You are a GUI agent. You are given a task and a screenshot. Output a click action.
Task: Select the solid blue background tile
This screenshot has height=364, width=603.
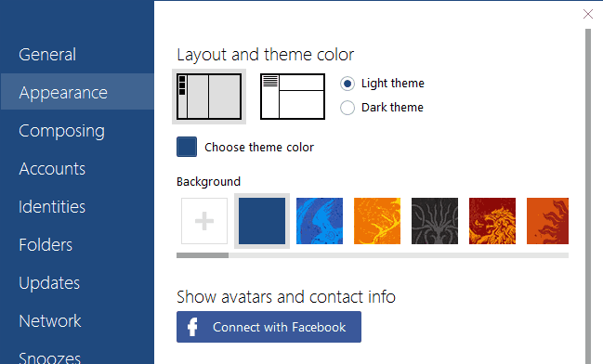pyautogui.click(x=262, y=221)
